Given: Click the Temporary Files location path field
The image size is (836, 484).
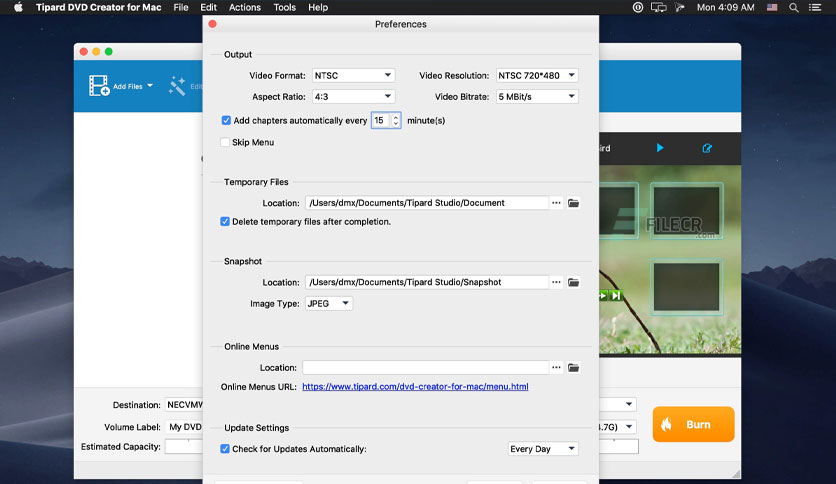Looking at the screenshot, I should pyautogui.click(x=427, y=203).
